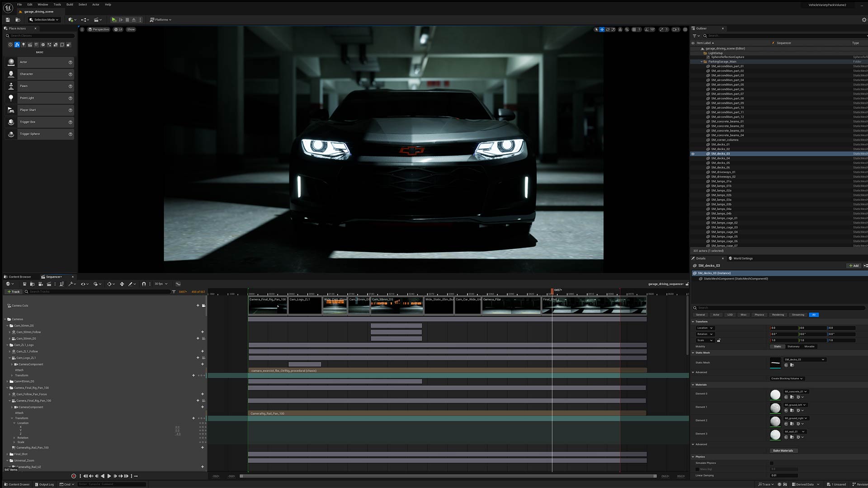This screenshot has width=868, height=488.
Task: Open the 30 fps frame rate dropdown
Action: click(x=160, y=284)
